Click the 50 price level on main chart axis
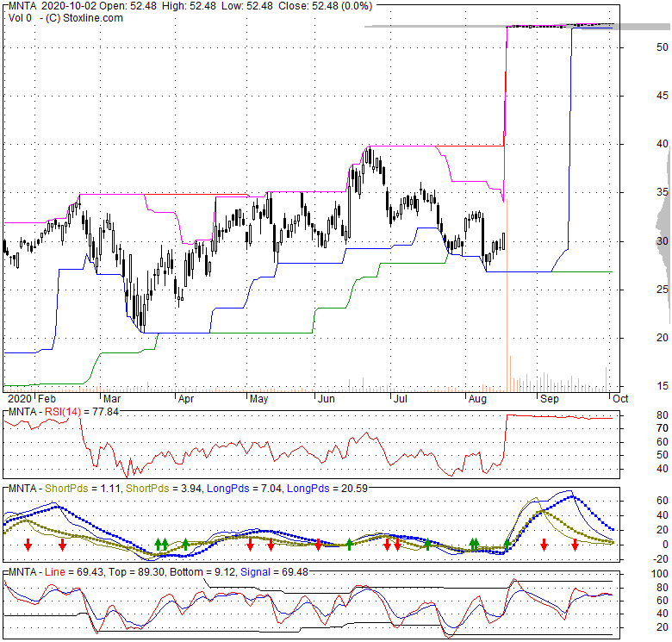 coord(663,47)
